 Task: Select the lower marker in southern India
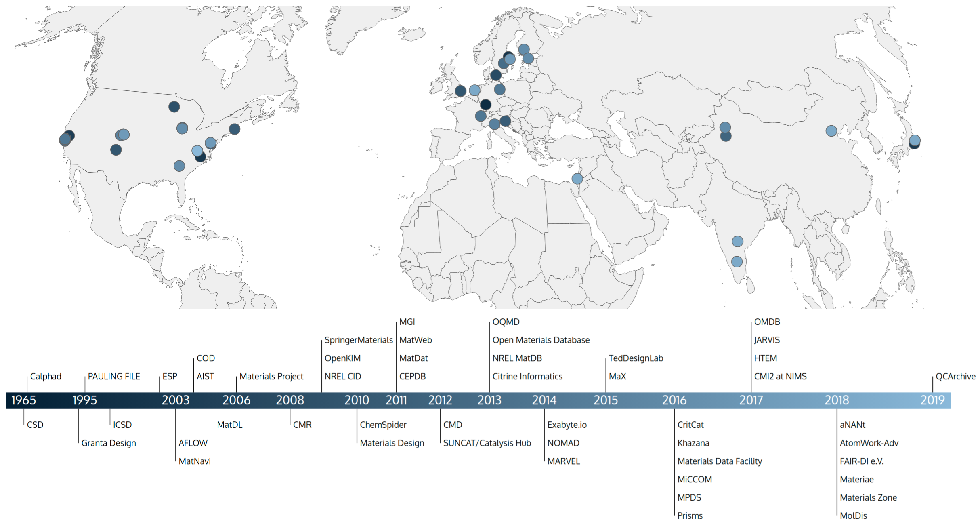737,262
